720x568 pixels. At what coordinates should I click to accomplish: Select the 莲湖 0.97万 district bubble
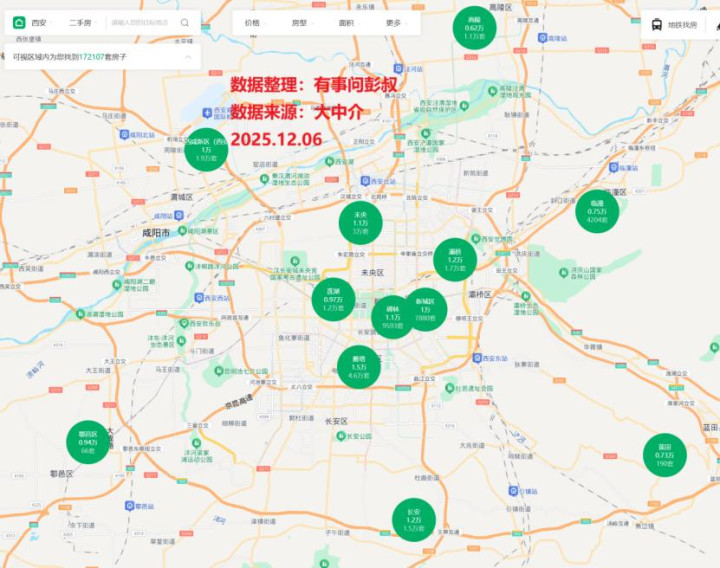click(x=333, y=299)
